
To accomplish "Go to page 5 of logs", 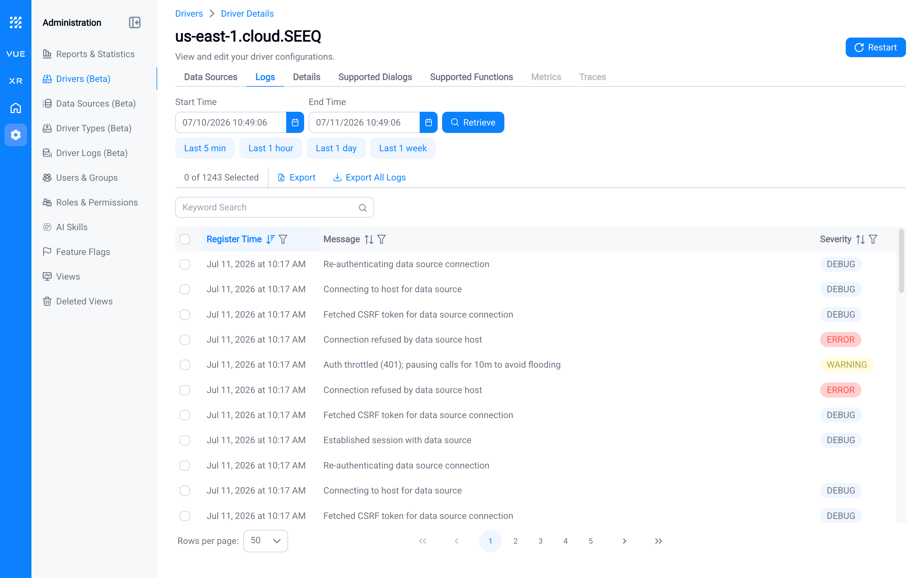I will tap(591, 541).
